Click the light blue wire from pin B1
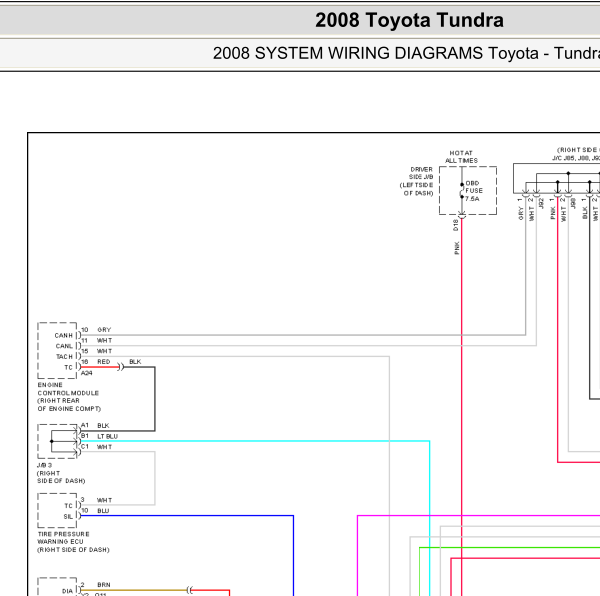Screen dimensions: 600x596 pyautogui.click(x=255, y=441)
